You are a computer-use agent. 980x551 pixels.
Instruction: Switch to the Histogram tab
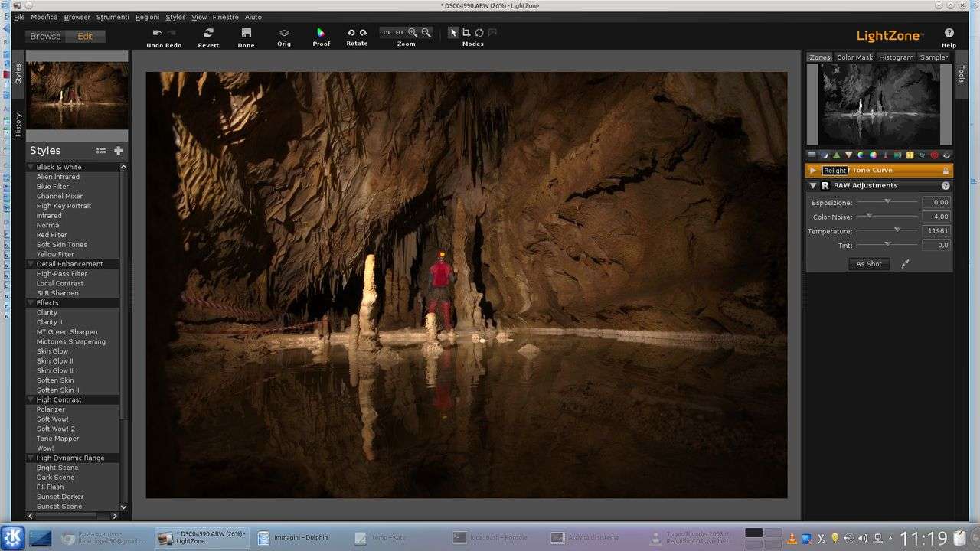pyautogui.click(x=896, y=57)
